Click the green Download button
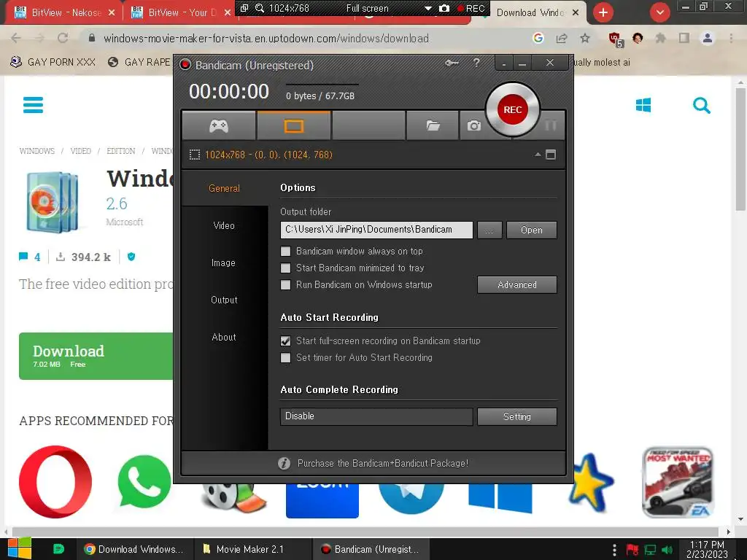 96,356
